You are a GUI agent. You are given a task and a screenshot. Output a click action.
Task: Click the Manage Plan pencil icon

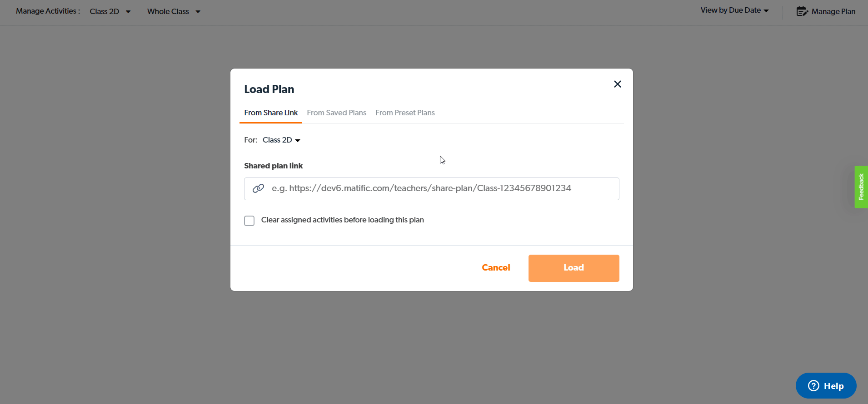point(802,11)
